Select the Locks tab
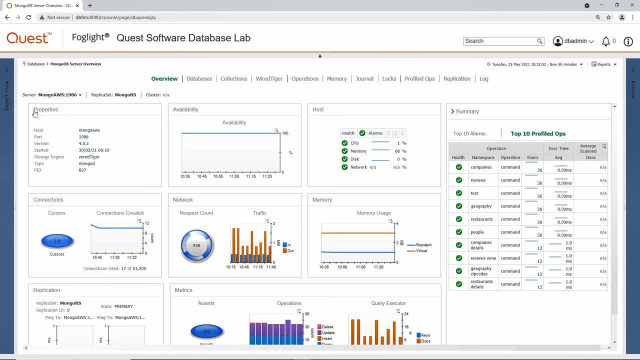Image resolution: width=640 pixels, height=360 pixels. pyautogui.click(x=389, y=79)
